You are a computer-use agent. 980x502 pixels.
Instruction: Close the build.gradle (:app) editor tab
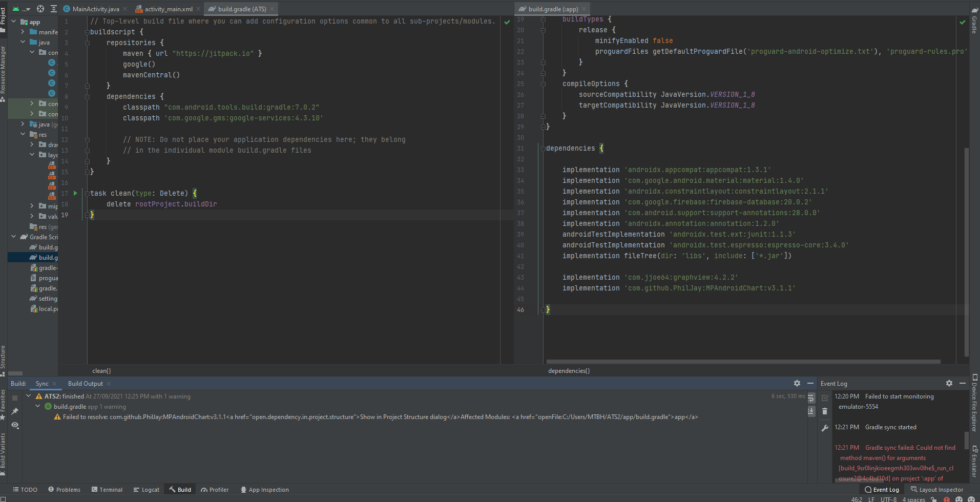[584, 9]
